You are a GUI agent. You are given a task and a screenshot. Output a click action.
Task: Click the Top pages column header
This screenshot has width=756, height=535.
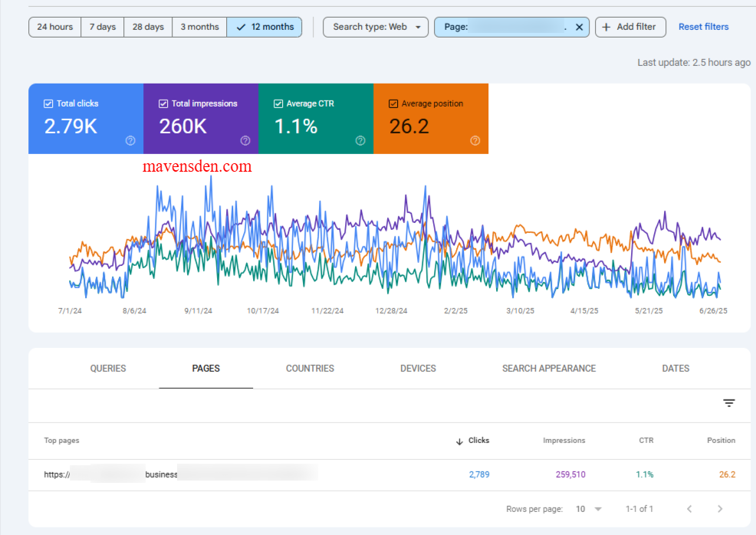pos(61,441)
